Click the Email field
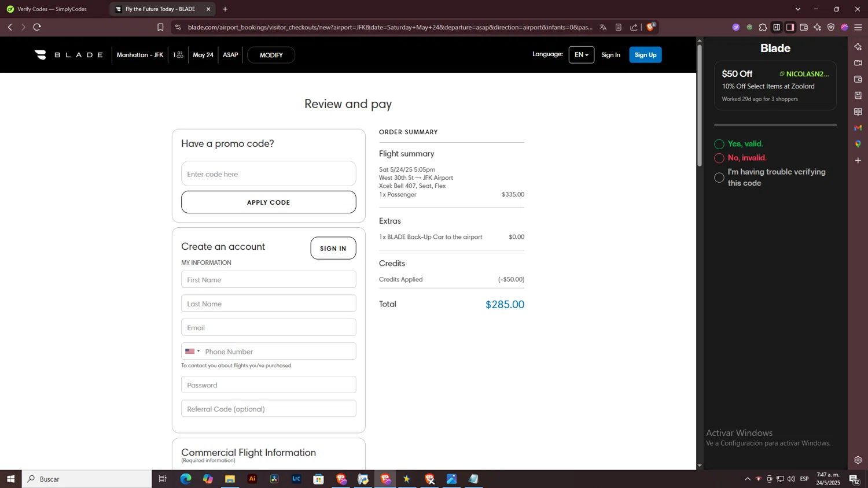Screen dimensions: 868x488 coord(269,327)
